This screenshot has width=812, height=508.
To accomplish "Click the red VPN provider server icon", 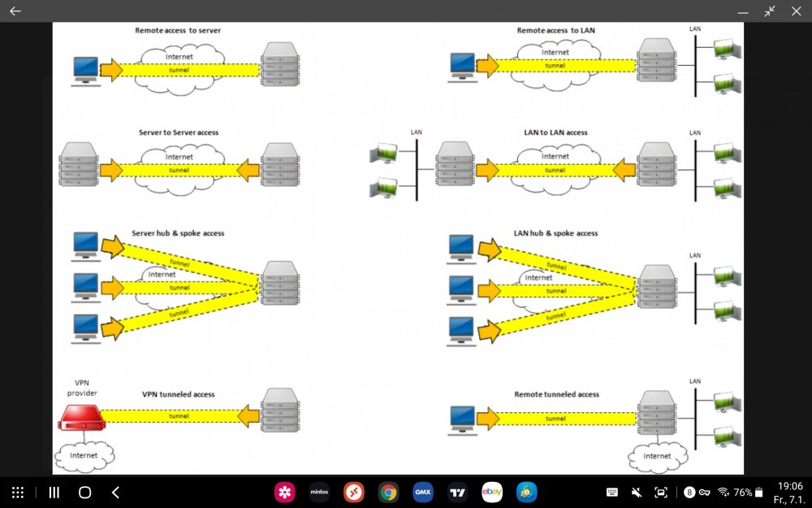I will 82,418.
